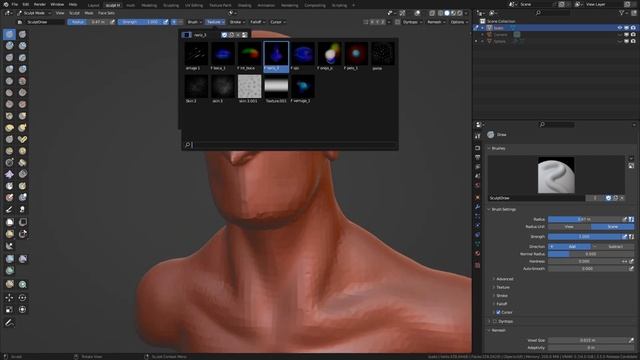Image resolution: width=640 pixels, height=360 pixels.
Task: Switch viewport to rendered shading mode
Action: point(460,13)
